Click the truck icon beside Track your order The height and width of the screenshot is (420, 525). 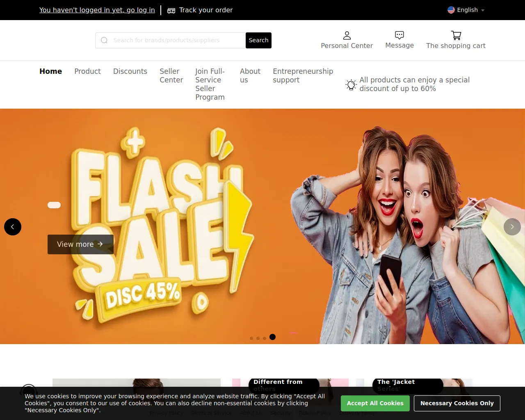171,10
